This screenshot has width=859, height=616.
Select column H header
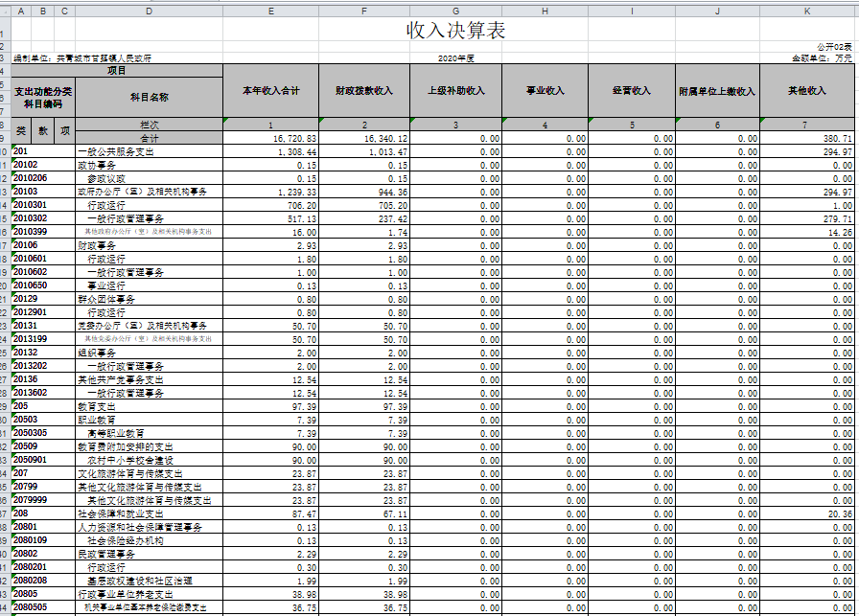click(x=545, y=11)
